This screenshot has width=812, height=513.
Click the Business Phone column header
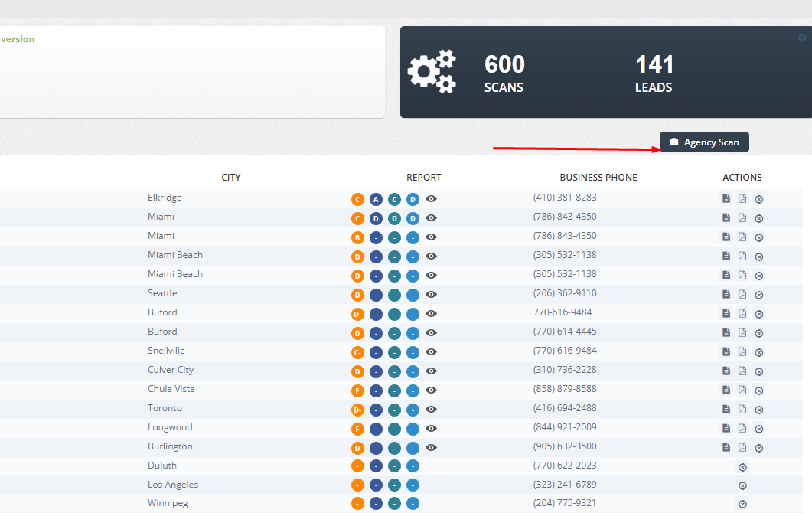click(598, 178)
